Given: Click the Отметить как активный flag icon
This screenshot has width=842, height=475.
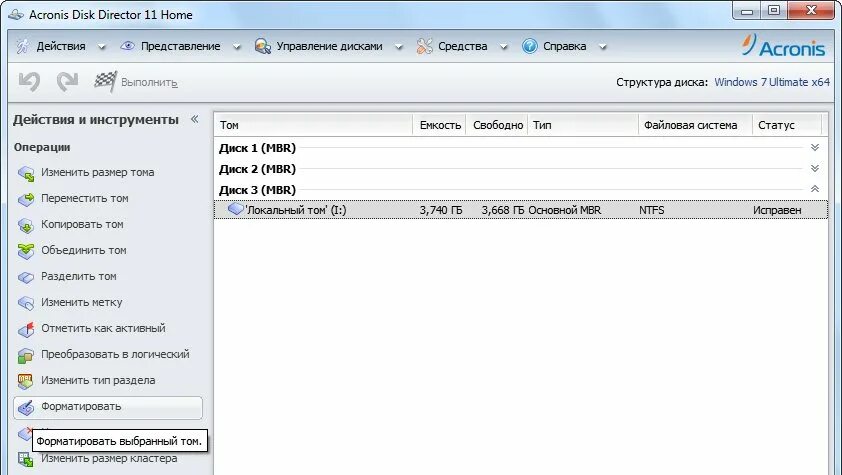Looking at the screenshot, I should pos(26,329).
